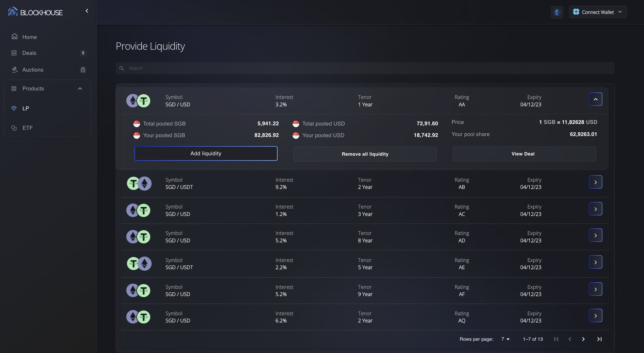The width and height of the screenshot is (644, 353).
Task: Click Remove all liquidity button
Action: pos(365,154)
